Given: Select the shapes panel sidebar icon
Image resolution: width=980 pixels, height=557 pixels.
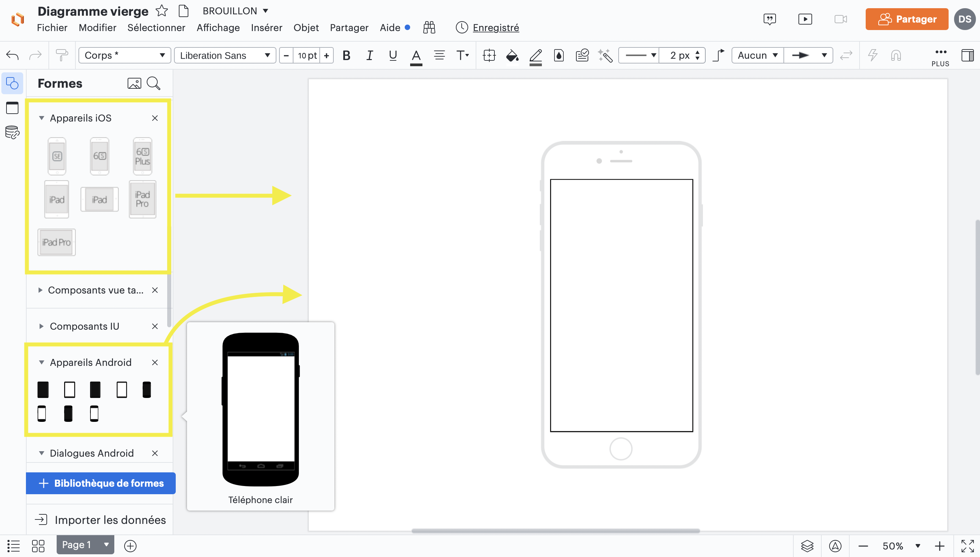Looking at the screenshot, I should click(12, 83).
